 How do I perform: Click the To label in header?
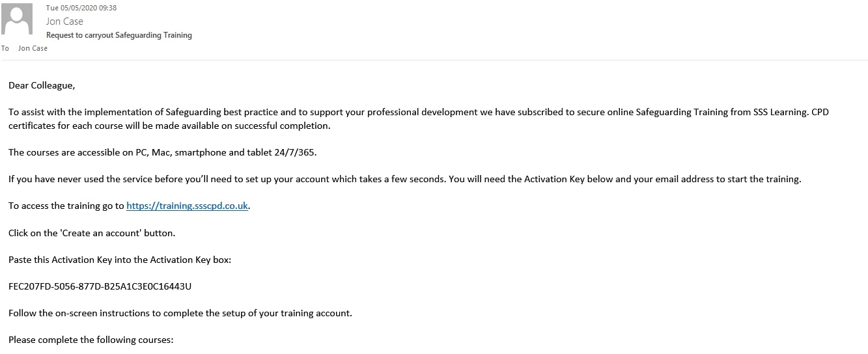(5, 48)
